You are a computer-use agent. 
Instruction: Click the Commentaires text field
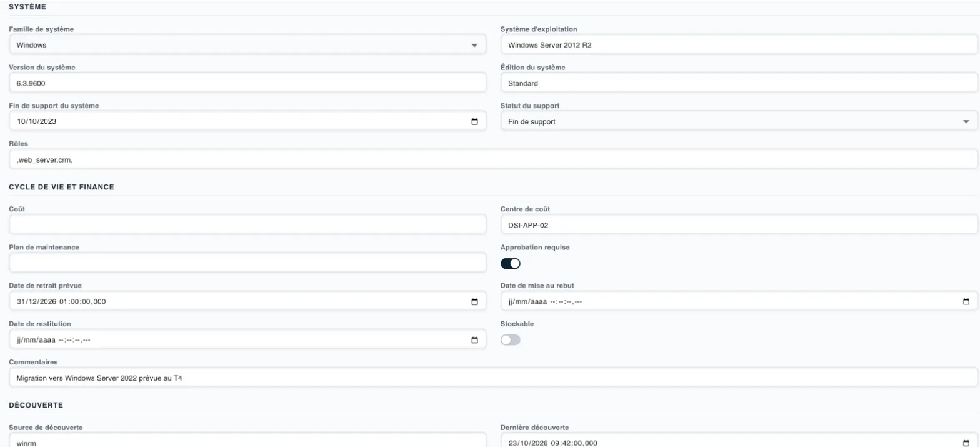pyautogui.click(x=493, y=378)
